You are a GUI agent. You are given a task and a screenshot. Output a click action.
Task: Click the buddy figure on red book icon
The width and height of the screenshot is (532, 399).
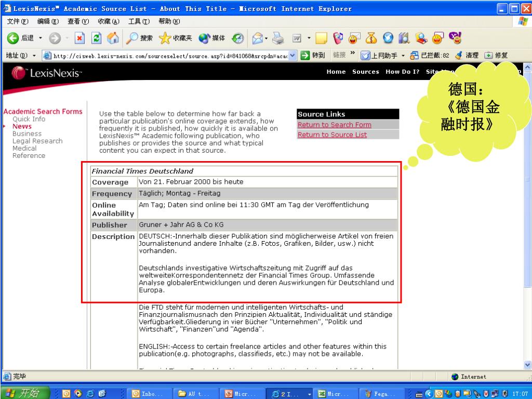421,38
